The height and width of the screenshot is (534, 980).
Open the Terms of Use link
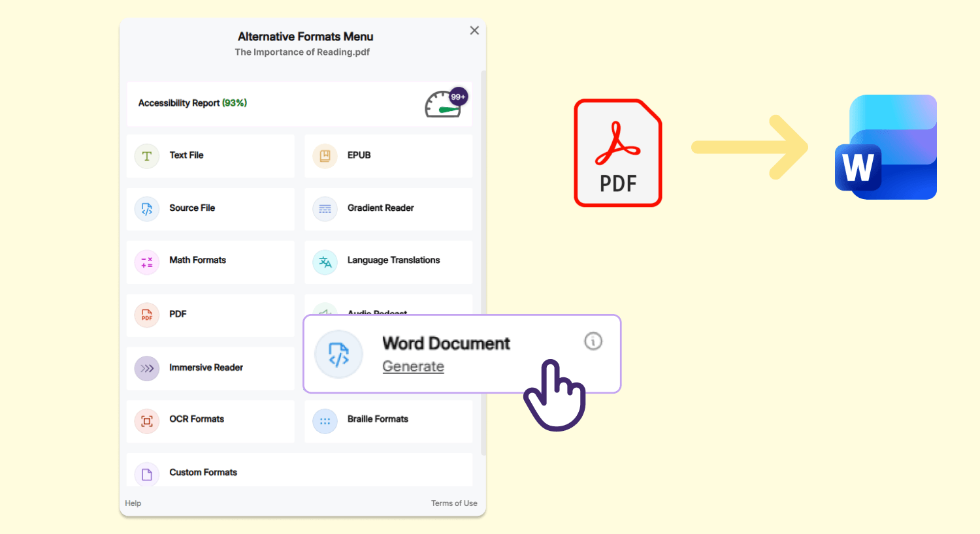(454, 503)
